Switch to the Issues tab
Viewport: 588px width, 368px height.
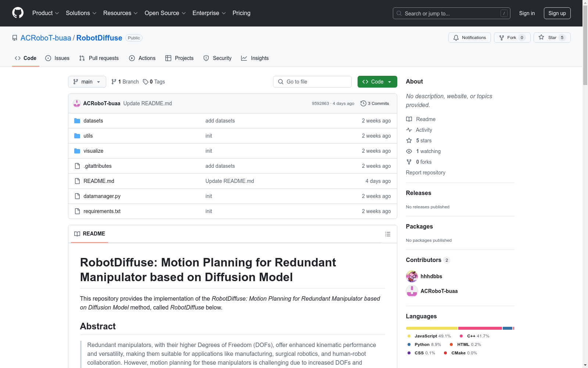[x=57, y=58]
